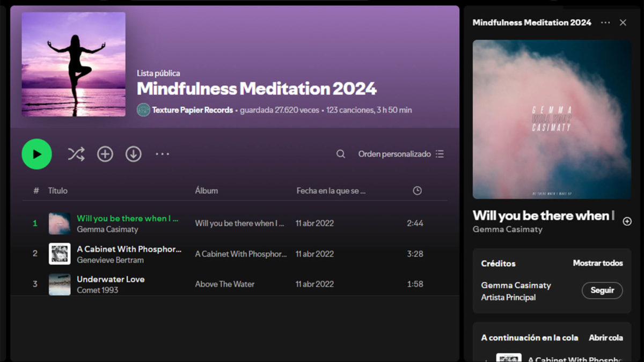The image size is (644, 362).
Task: Click the 3:28 duration of track 2
Action: [x=415, y=254]
